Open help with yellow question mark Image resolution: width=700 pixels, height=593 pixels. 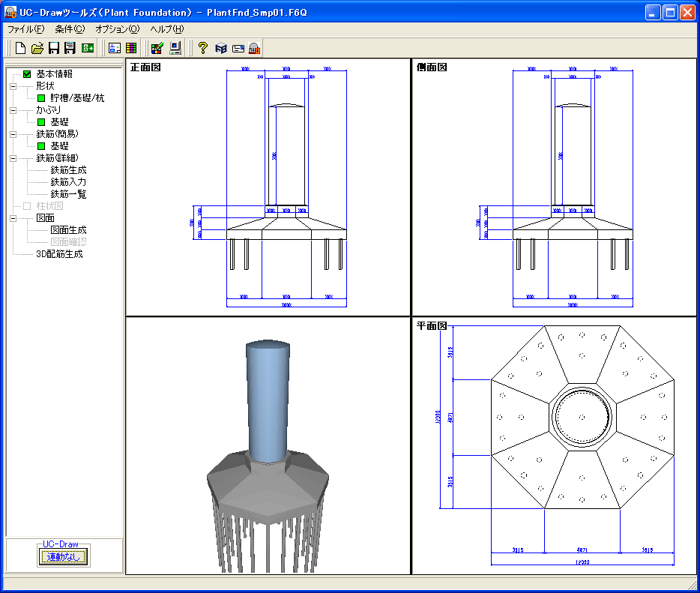point(203,48)
